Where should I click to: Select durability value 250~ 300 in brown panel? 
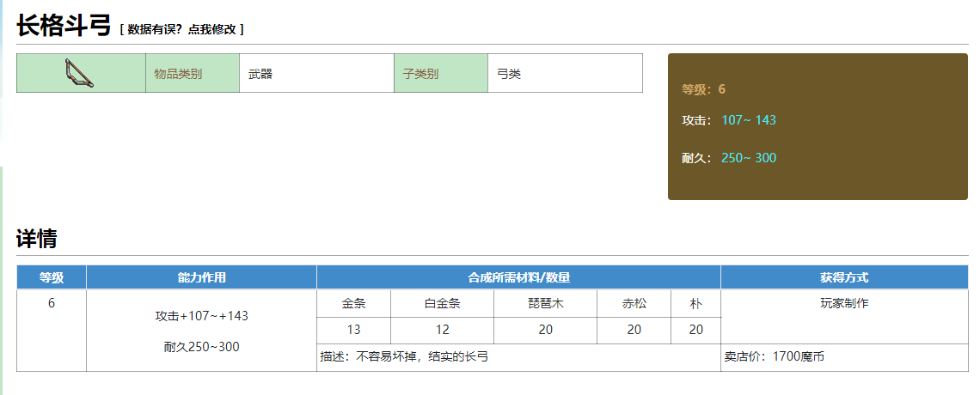tap(749, 158)
